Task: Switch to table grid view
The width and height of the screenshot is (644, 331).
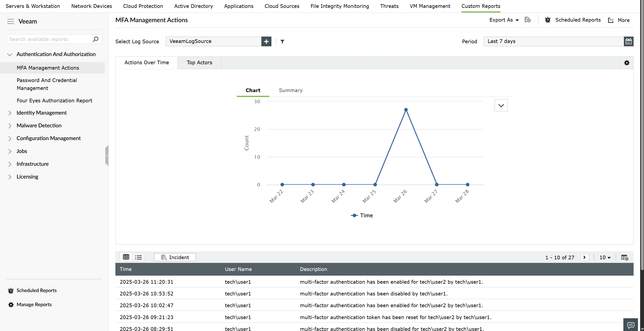Action: click(x=126, y=257)
